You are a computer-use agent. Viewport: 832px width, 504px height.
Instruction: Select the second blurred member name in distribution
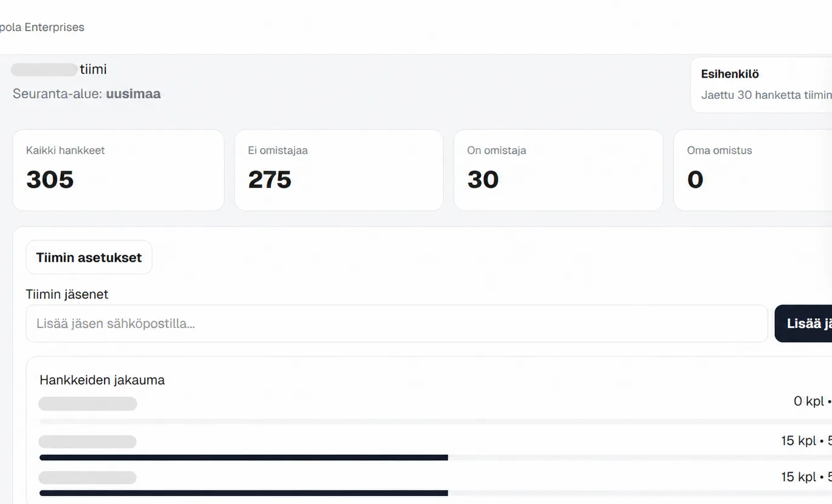(88, 441)
